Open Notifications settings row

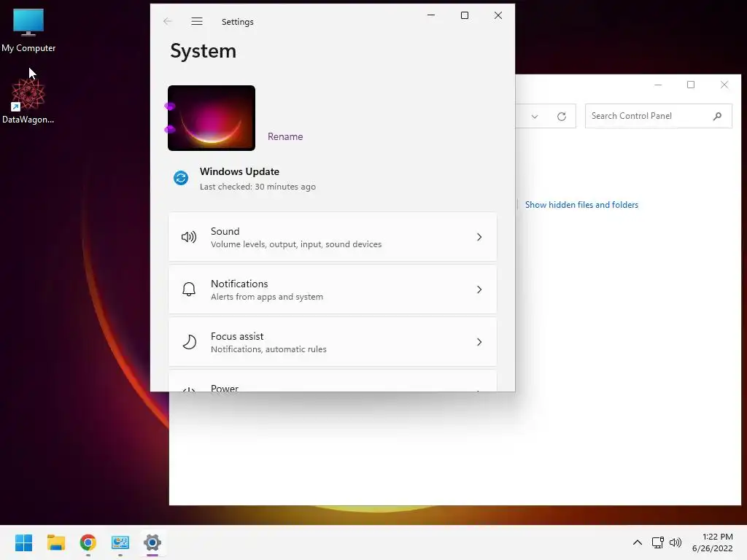pyautogui.click(x=333, y=289)
